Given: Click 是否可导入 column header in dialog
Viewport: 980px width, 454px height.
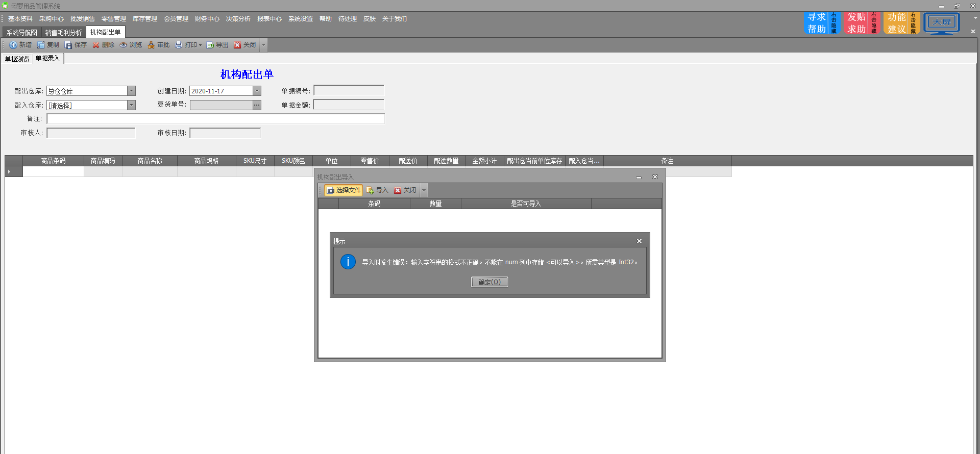Looking at the screenshot, I should point(526,204).
